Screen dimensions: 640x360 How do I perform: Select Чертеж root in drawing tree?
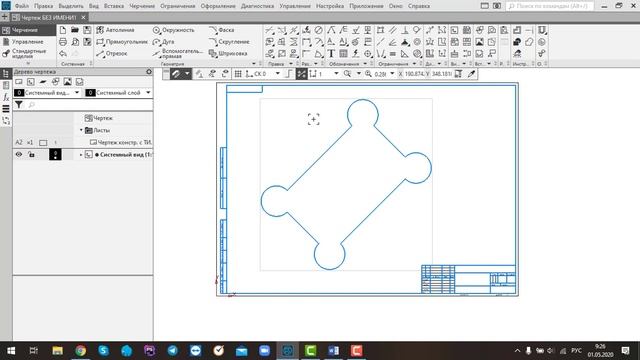[x=99, y=118]
